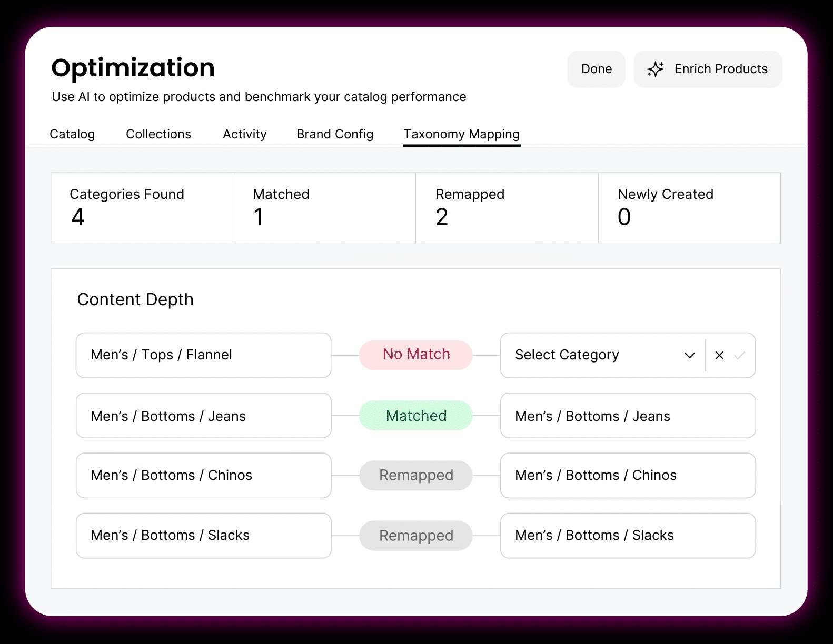Click the Remapped count card
The width and height of the screenshot is (833, 644).
pos(507,208)
